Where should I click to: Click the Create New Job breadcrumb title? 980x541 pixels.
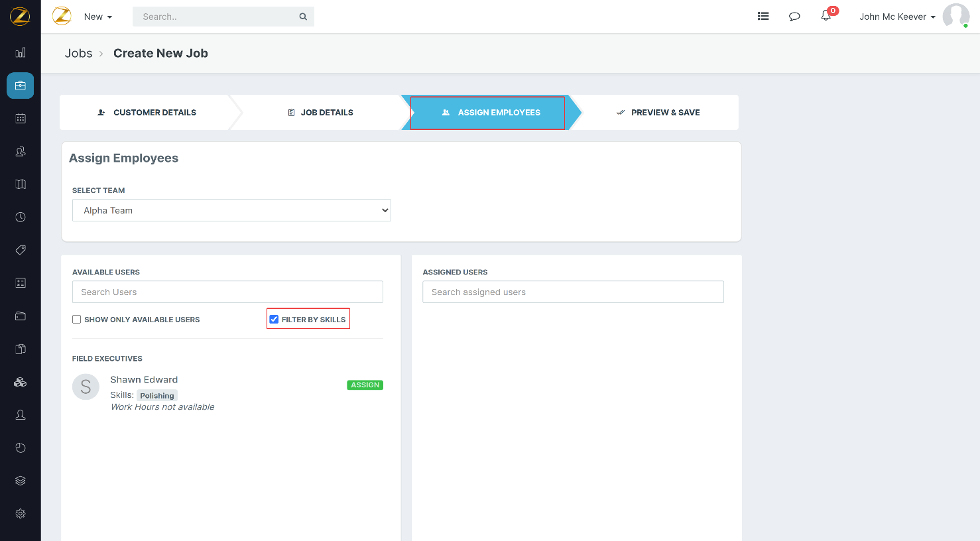pyautogui.click(x=160, y=53)
